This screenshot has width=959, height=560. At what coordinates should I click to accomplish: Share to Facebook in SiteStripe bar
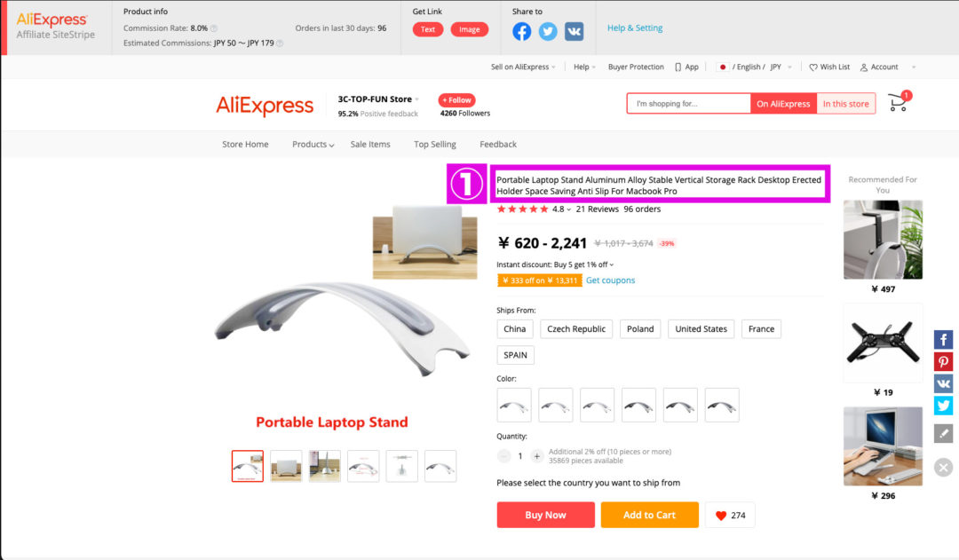pyautogui.click(x=522, y=31)
